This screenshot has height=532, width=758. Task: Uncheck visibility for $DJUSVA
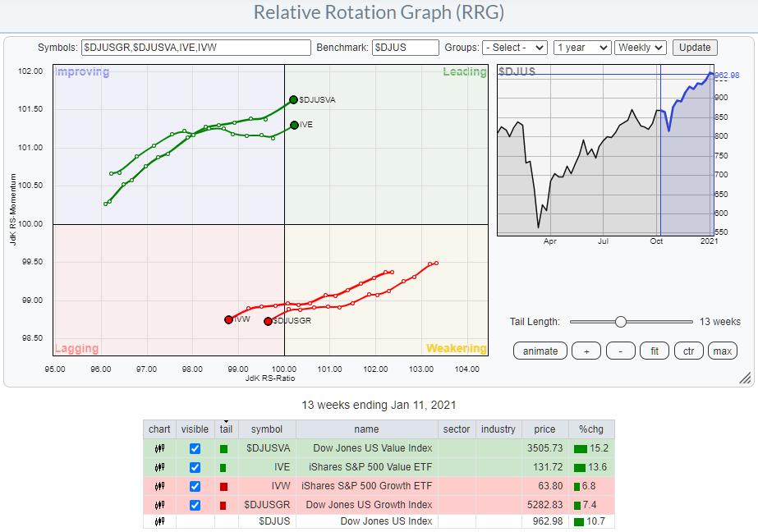(x=195, y=449)
